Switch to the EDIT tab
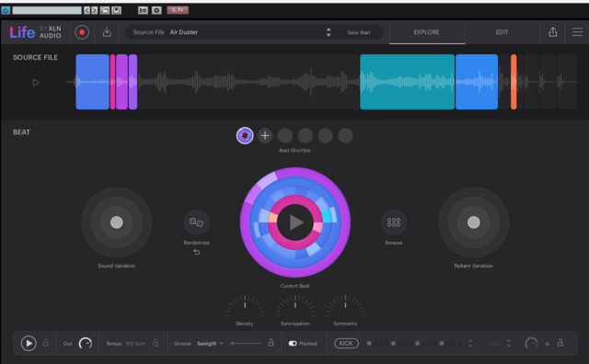 [x=502, y=32]
